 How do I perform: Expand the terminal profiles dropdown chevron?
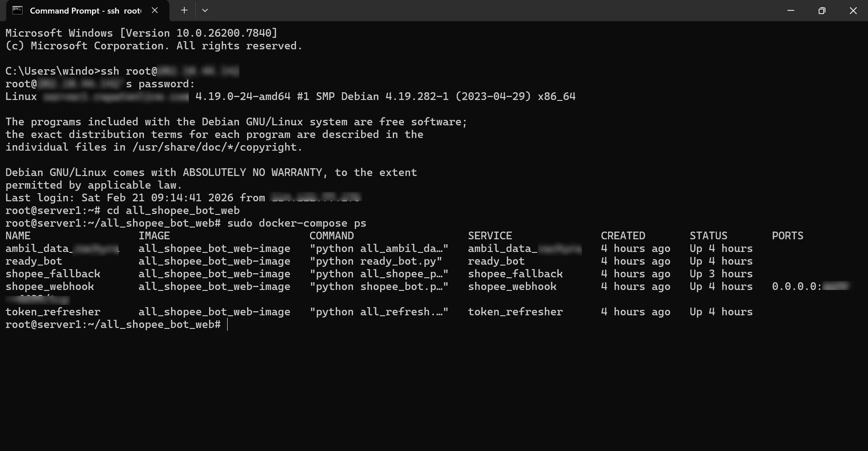pyautogui.click(x=205, y=10)
